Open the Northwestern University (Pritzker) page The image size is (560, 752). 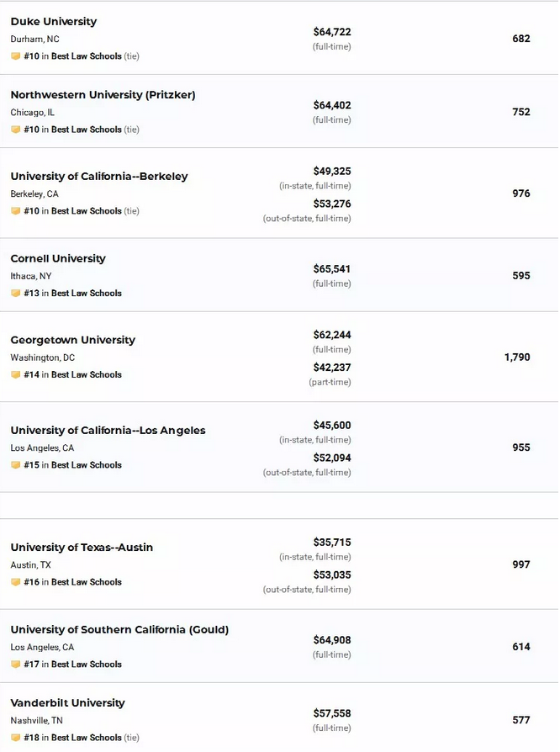[103, 95]
